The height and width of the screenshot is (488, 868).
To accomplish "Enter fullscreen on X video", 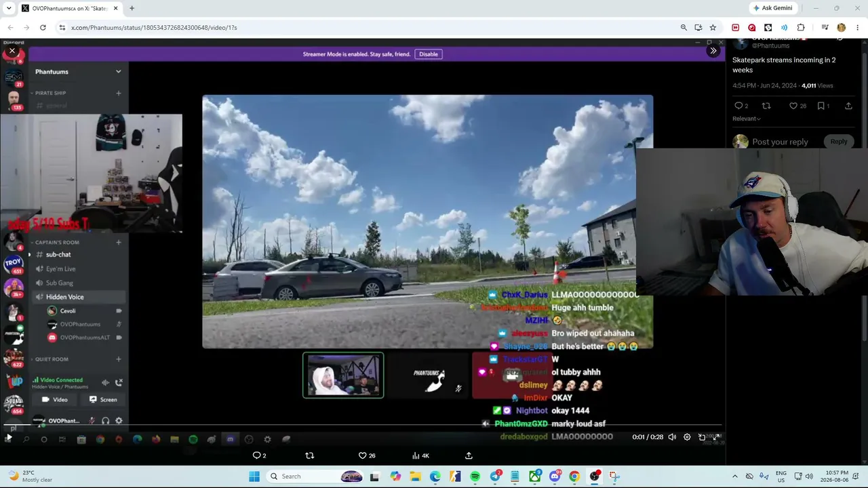I will pyautogui.click(x=717, y=437).
